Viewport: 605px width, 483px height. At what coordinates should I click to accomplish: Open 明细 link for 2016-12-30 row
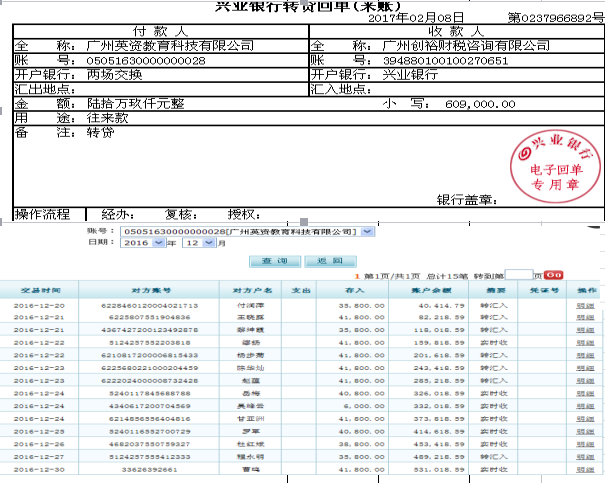tap(585, 469)
